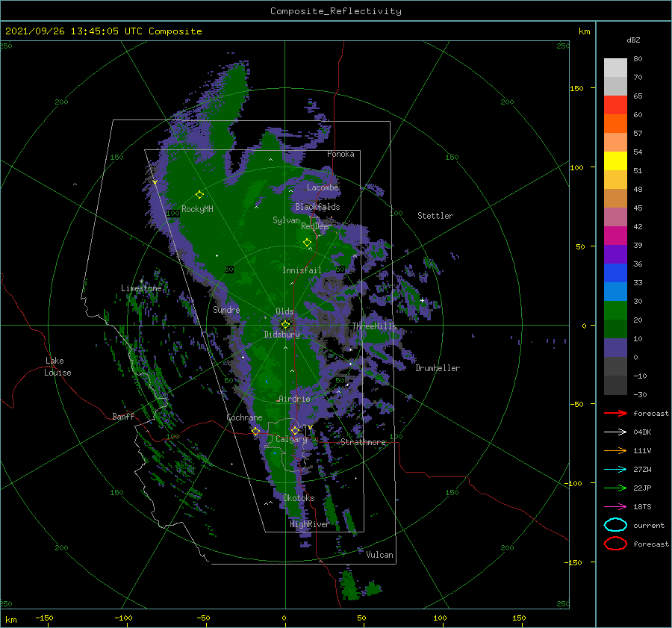Click the Drumheller town label

[438, 368]
